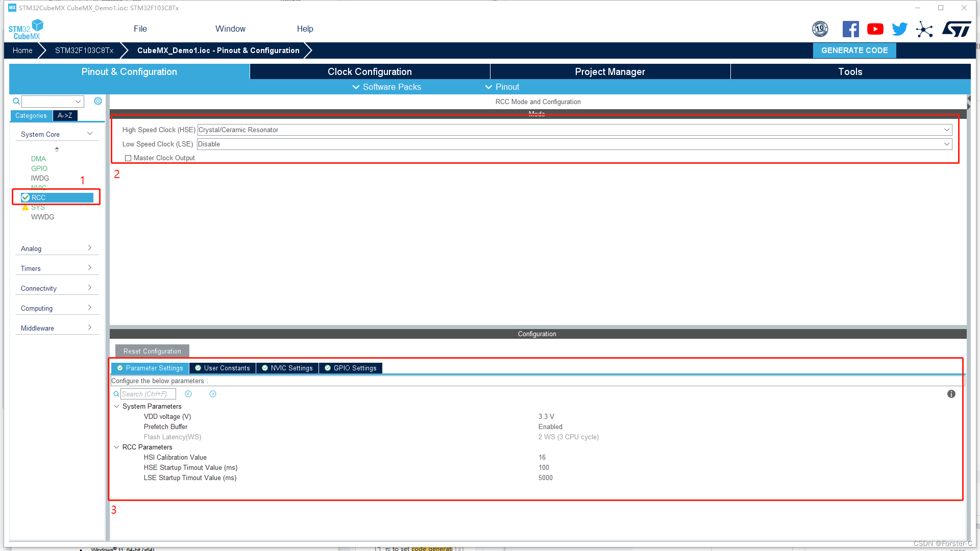
Task: Switch to Clock Configuration tab
Action: (370, 72)
